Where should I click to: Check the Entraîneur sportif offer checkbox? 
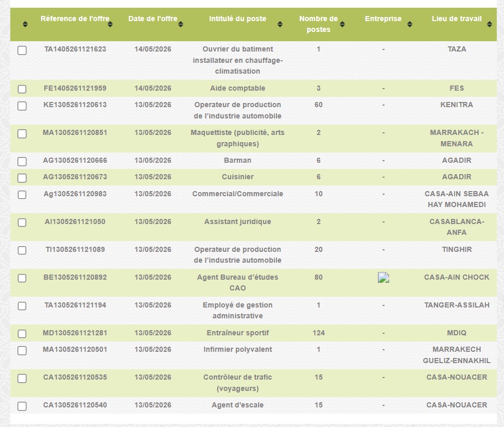[x=22, y=334]
